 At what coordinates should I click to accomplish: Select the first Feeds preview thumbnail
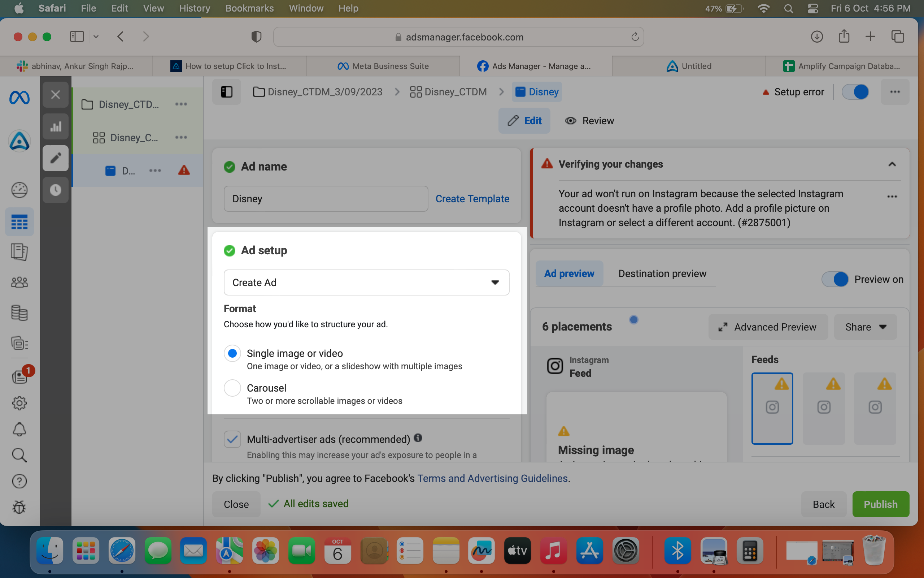tap(772, 408)
